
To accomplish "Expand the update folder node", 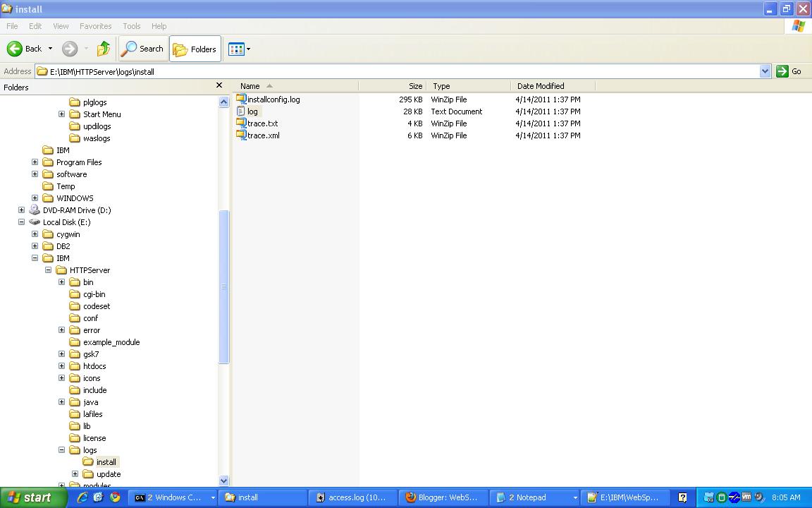I will (75, 474).
